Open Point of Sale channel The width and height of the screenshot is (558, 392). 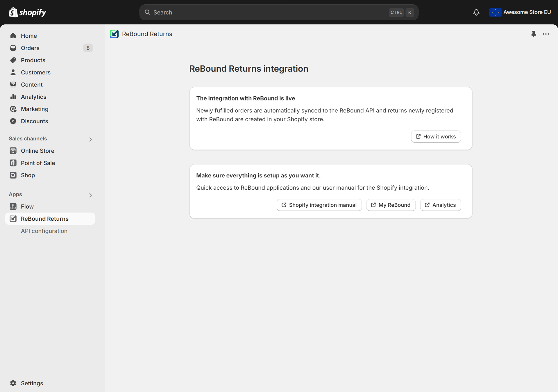[38, 163]
